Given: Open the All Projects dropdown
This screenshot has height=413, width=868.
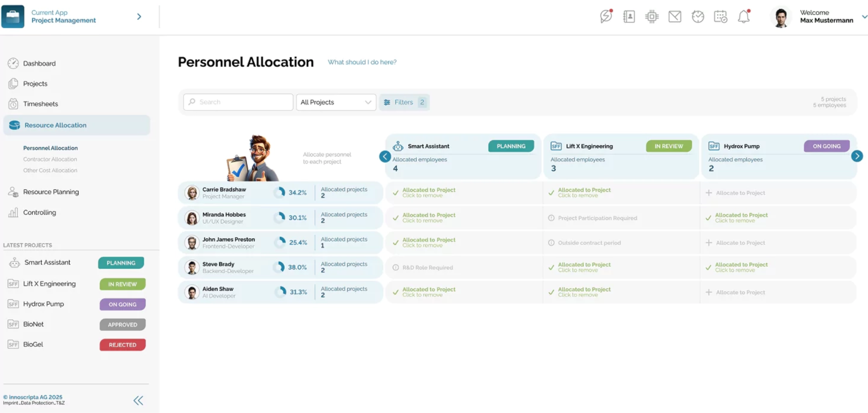Looking at the screenshot, I should pos(336,102).
